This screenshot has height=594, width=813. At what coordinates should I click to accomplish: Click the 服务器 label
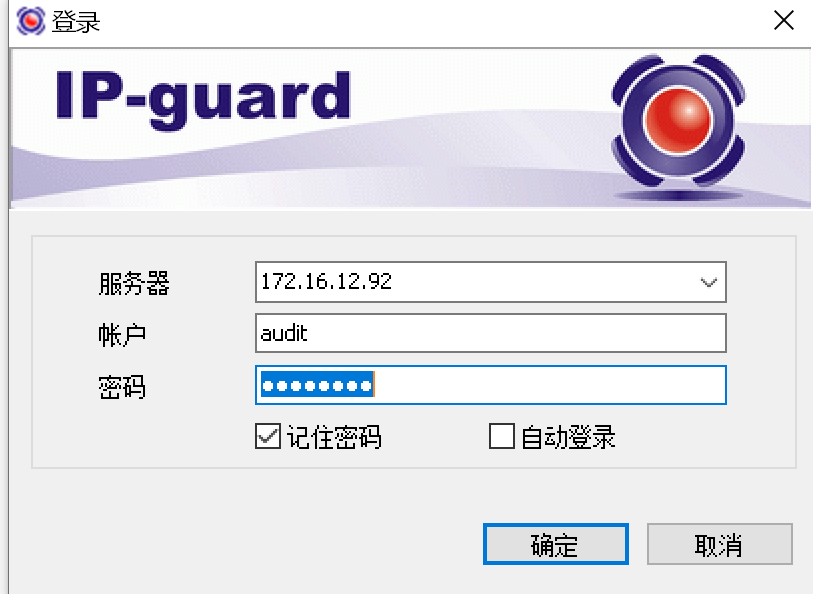[134, 284]
